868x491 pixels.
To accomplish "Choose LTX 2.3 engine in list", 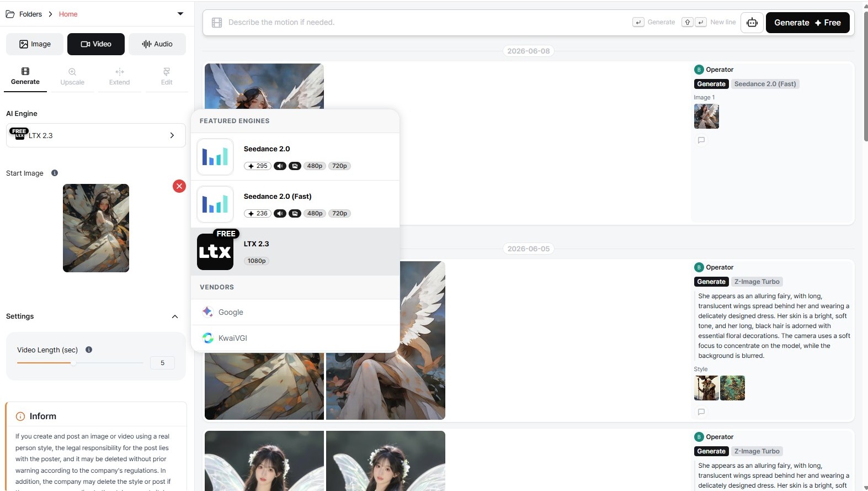I will point(295,252).
